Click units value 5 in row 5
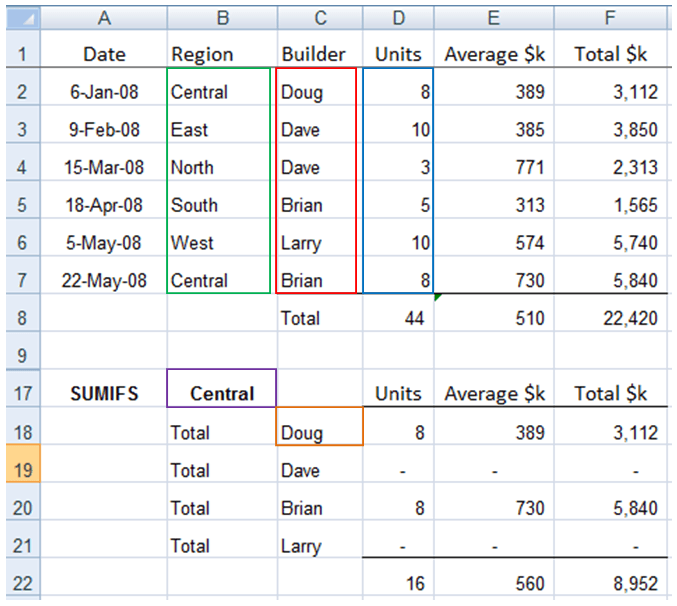The width and height of the screenshot is (677, 606). tap(398, 199)
